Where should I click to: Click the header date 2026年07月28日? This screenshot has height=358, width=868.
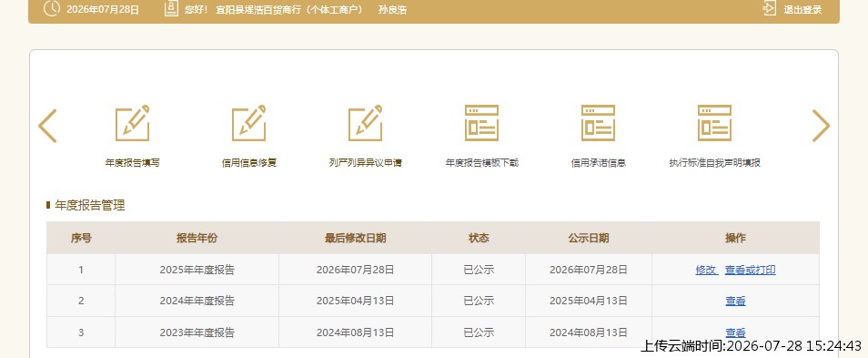click(x=103, y=9)
